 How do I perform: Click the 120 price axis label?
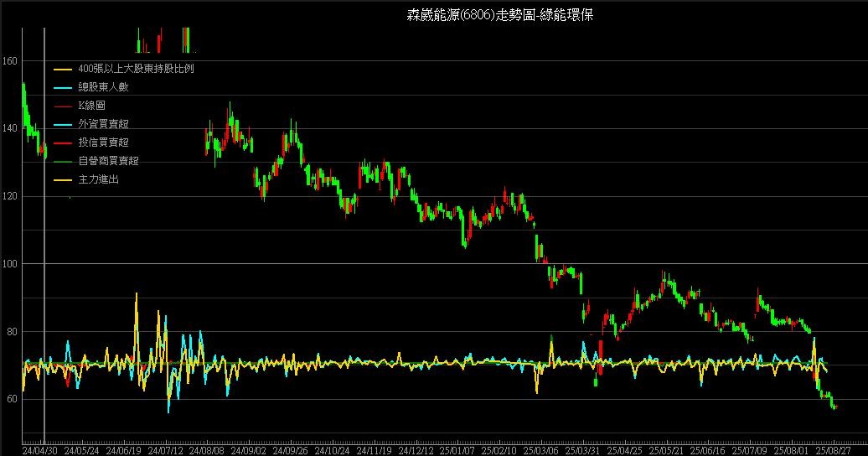click(x=9, y=196)
